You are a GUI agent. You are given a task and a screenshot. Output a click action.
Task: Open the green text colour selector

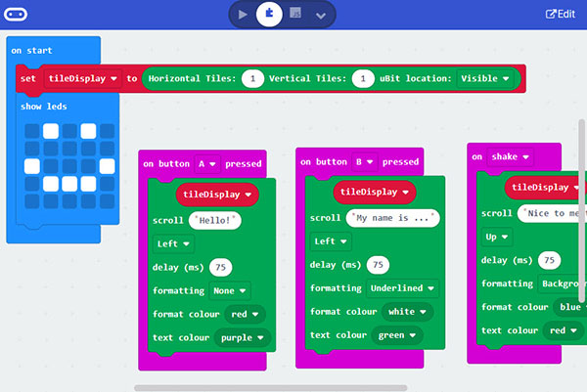pyautogui.click(x=398, y=334)
